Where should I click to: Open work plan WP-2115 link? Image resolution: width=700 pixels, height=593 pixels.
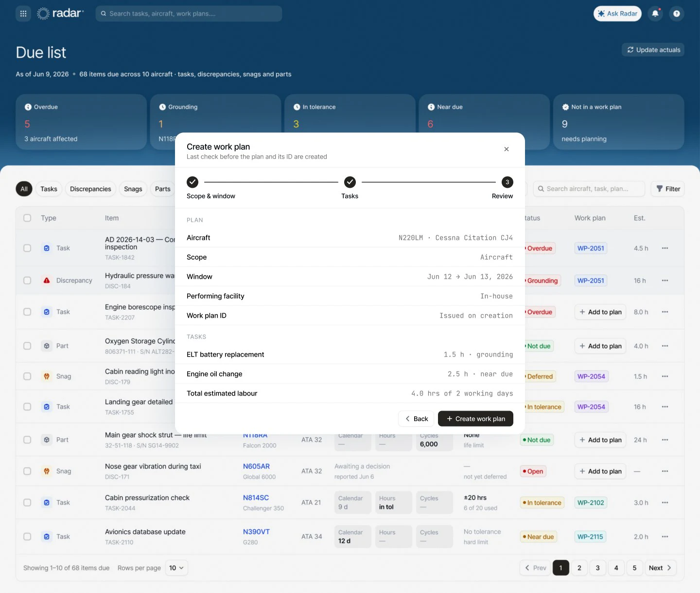click(591, 537)
